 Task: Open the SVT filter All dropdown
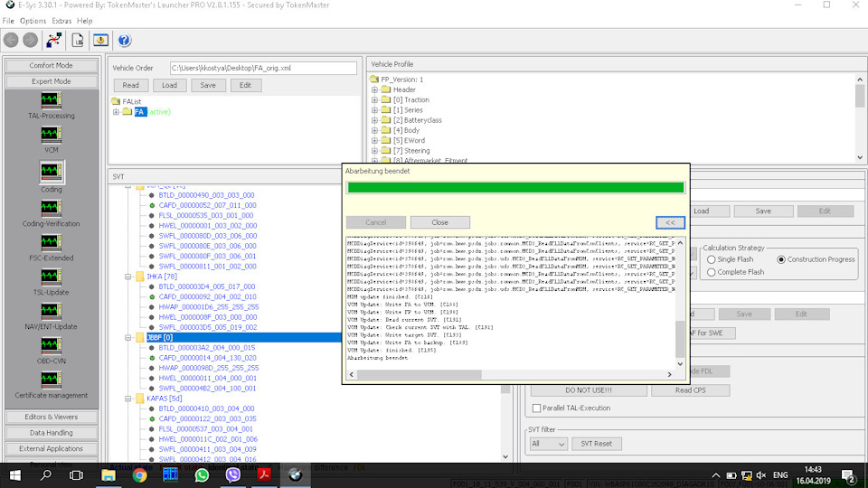tap(549, 444)
